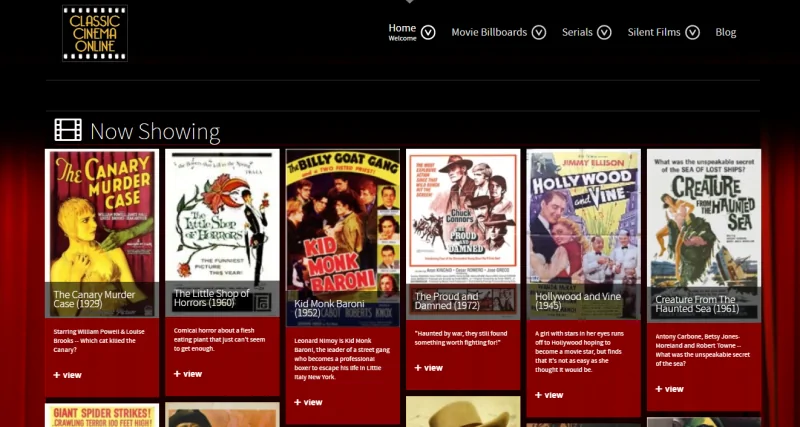Click view under Hollywood and Vine
Image resolution: width=800 pixels, height=427 pixels.
click(x=549, y=395)
